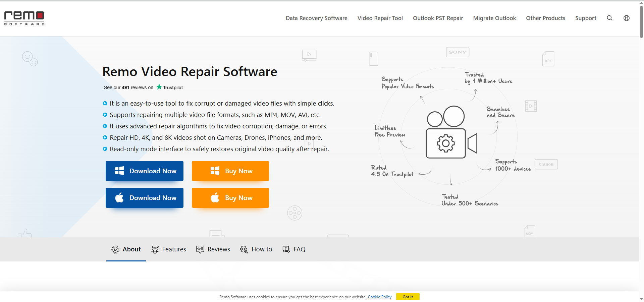Dismiss cookie banner with Got it

408,297
